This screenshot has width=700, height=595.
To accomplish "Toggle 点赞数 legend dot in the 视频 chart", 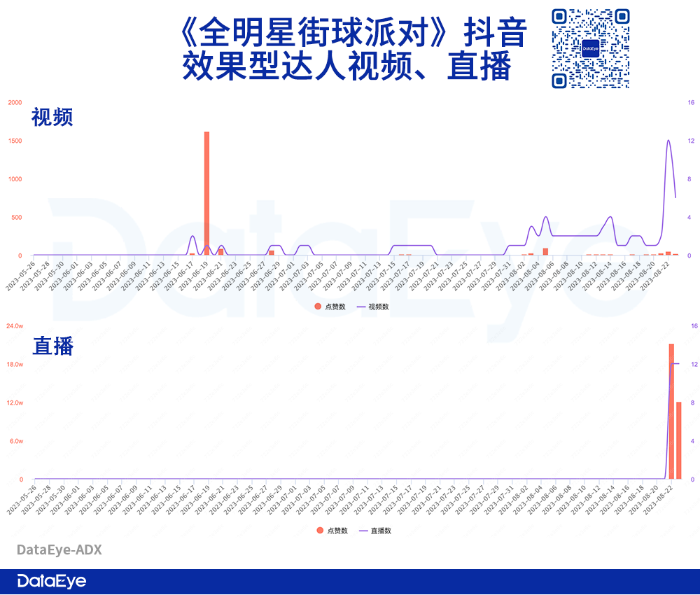I will (318, 307).
